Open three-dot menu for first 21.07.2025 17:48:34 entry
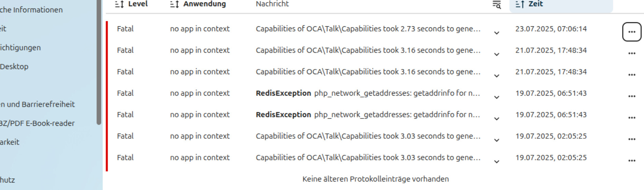 [632, 53]
